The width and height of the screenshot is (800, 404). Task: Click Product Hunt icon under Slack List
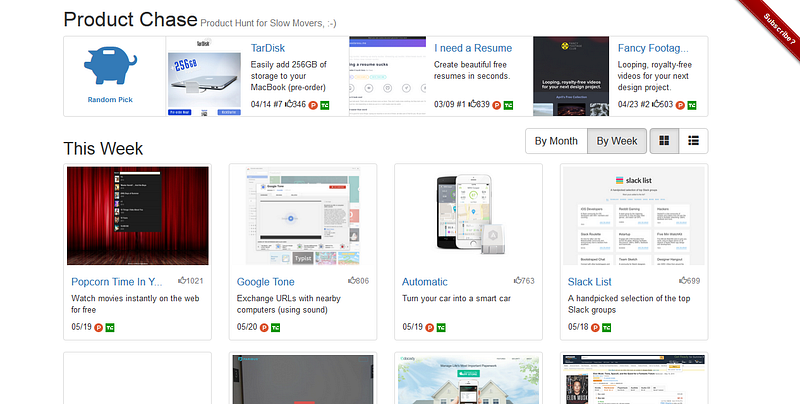tap(595, 327)
